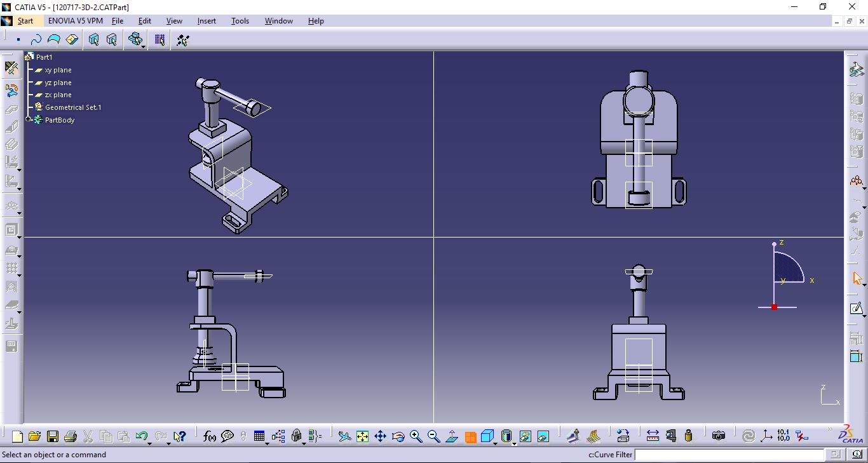Click the Paste icon
The width and height of the screenshot is (868, 463).
[125, 436]
